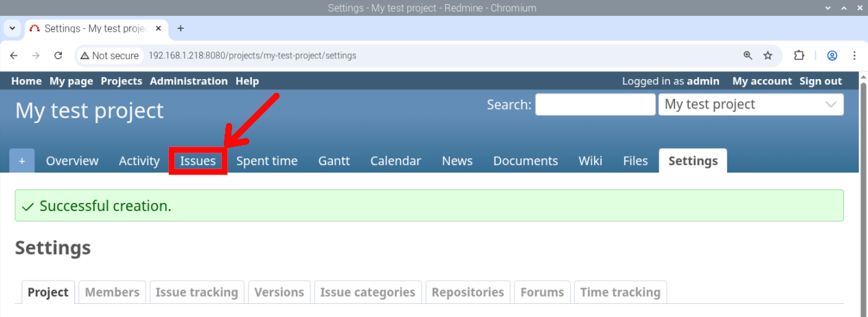
Task: Bookmark this page with the star icon
Action: (x=768, y=56)
